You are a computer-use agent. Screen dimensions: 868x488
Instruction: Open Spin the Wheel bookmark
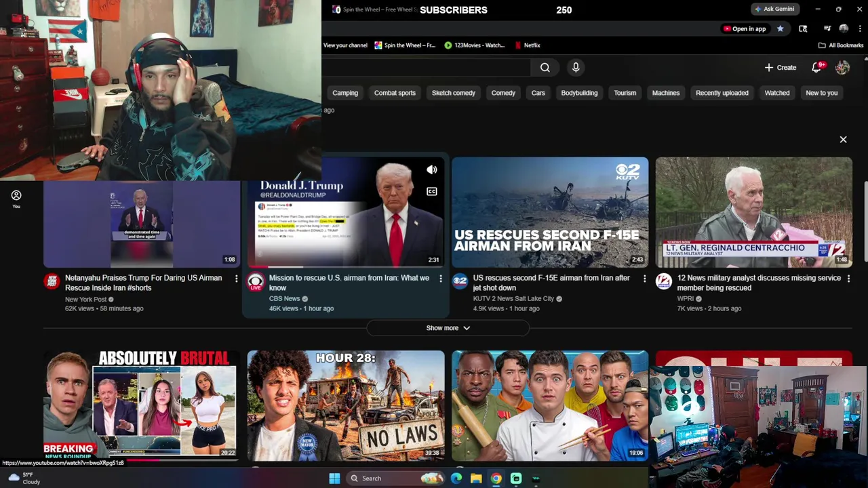[x=404, y=45]
